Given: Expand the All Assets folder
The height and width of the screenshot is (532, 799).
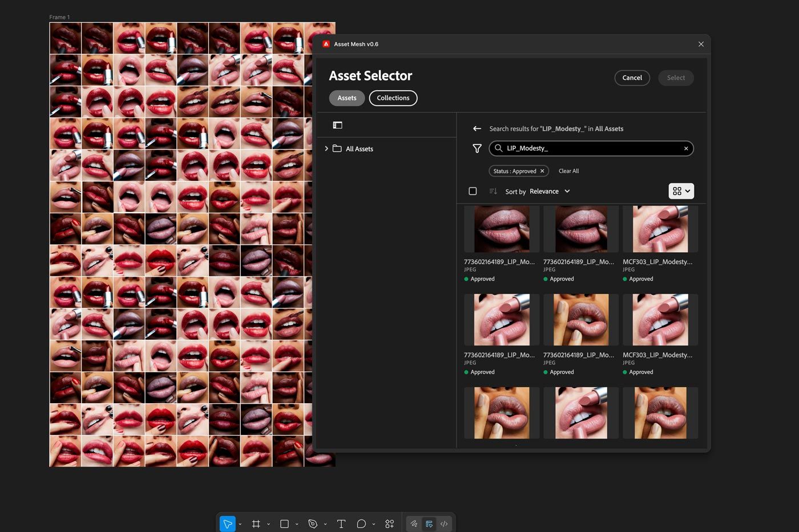Looking at the screenshot, I should click(326, 149).
